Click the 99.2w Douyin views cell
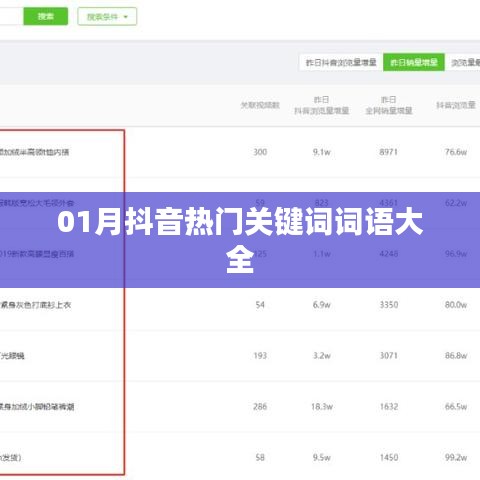The image size is (480, 480). pos(456,458)
